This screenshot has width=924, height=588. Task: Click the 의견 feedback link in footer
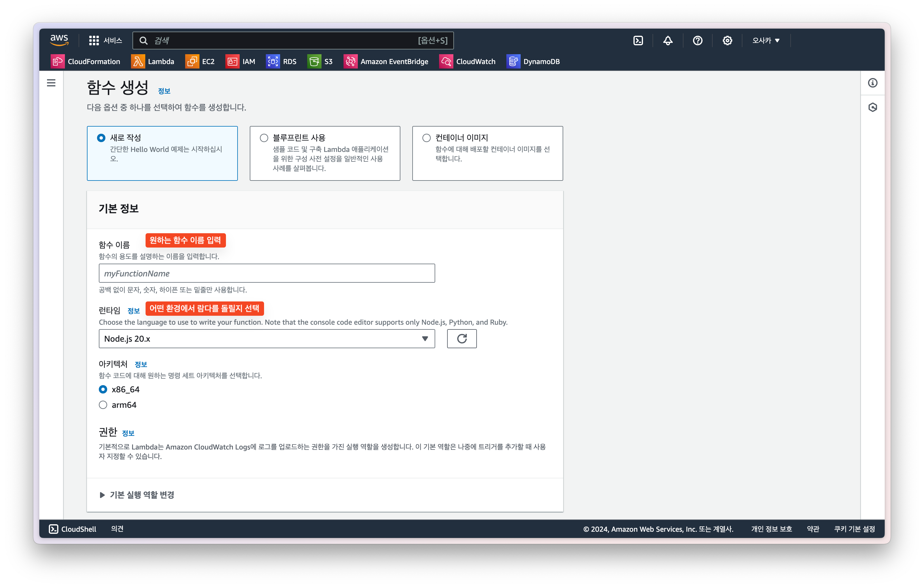(117, 529)
